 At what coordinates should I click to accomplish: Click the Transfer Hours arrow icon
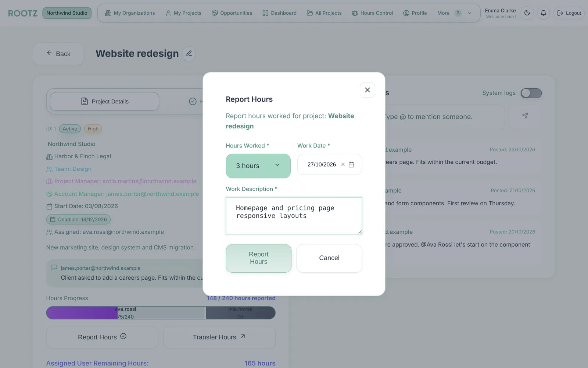click(x=243, y=336)
